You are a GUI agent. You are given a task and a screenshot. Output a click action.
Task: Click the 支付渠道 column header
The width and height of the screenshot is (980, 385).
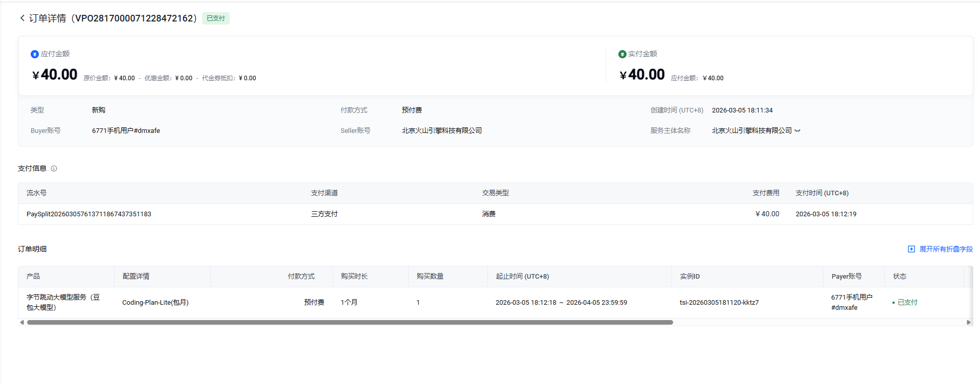point(324,193)
